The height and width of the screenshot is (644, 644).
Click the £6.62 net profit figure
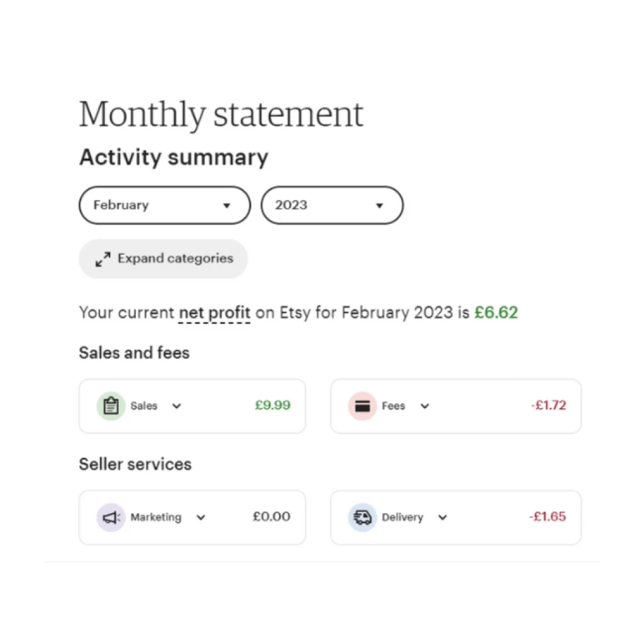click(496, 313)
